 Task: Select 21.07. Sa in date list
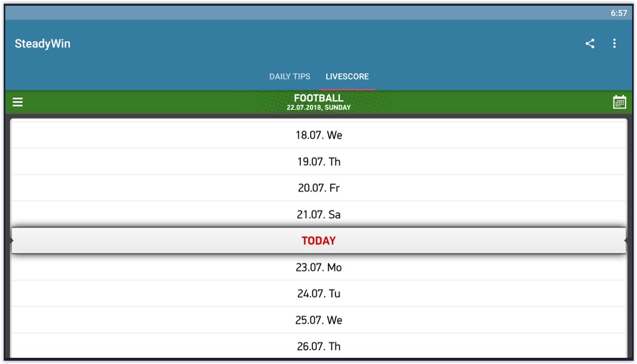point(319,214)
